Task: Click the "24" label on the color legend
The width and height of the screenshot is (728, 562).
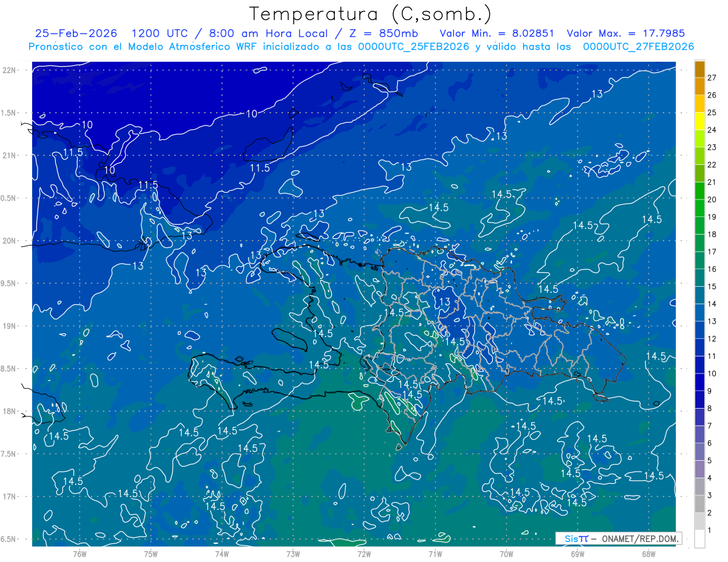Action: 712,130
